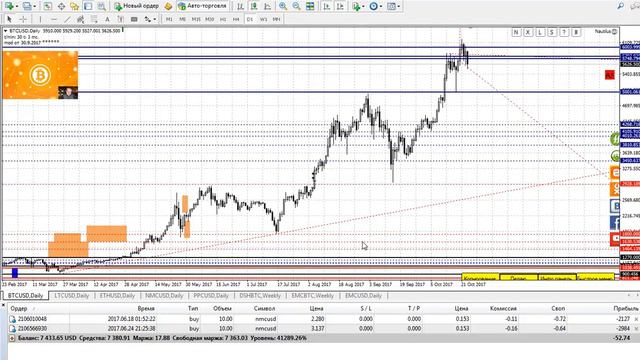This screenshot has height=360, width=640.
Task: Open the Templates icon
Action: click(391, 6)
